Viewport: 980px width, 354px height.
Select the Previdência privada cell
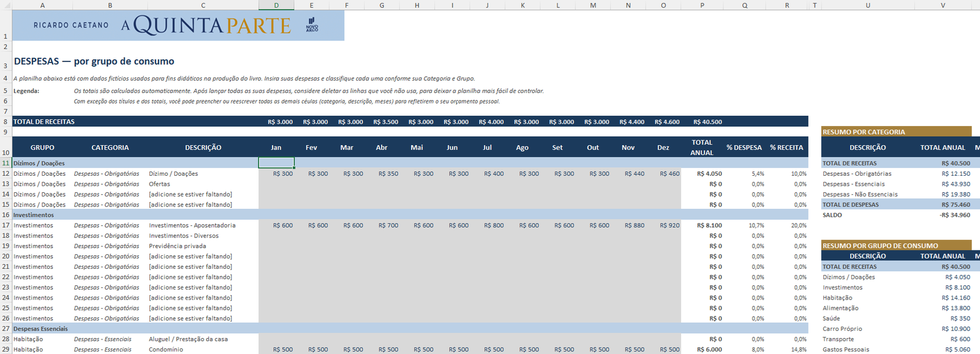203,246
